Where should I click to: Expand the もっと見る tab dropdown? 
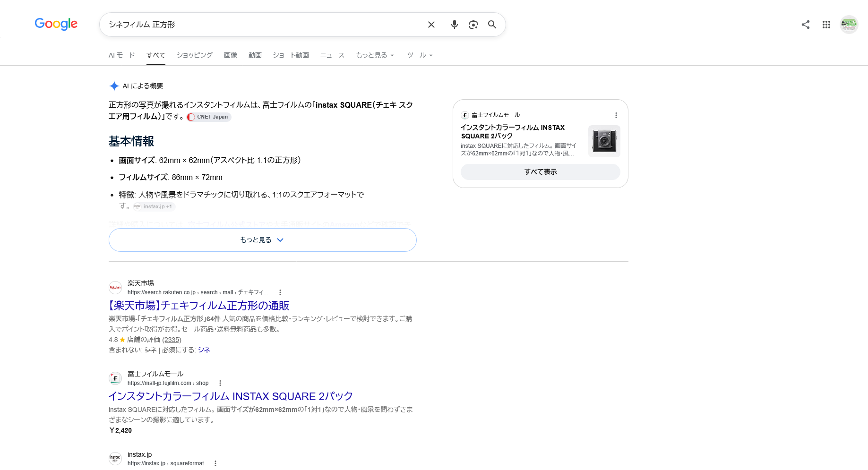click(375, 55)
